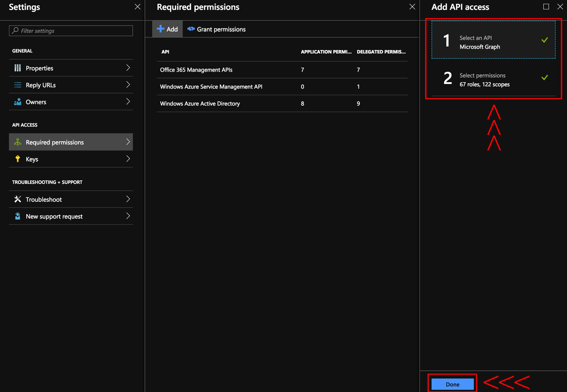Open step 1 Select an API
Viewport: 567px width, 392px height.
(493, 40)
